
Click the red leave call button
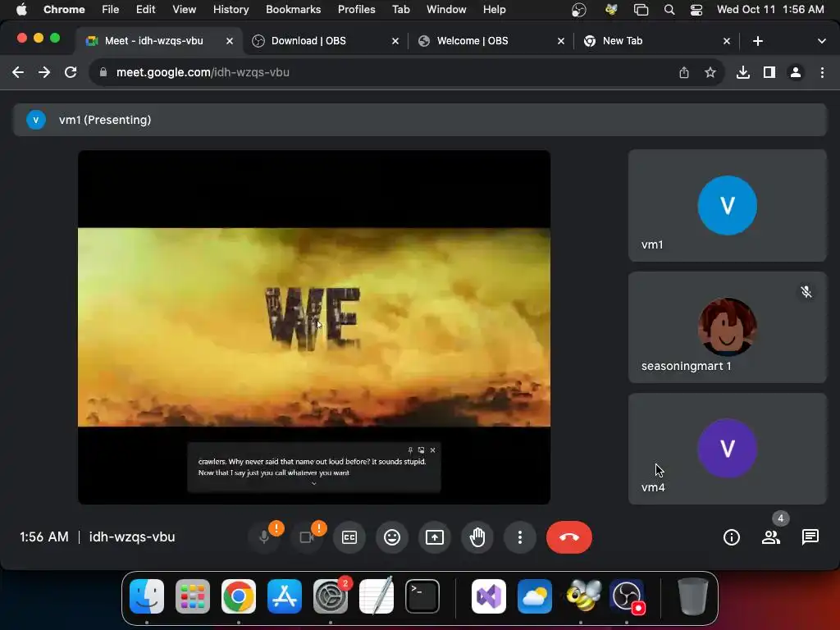tap(569, 536)
